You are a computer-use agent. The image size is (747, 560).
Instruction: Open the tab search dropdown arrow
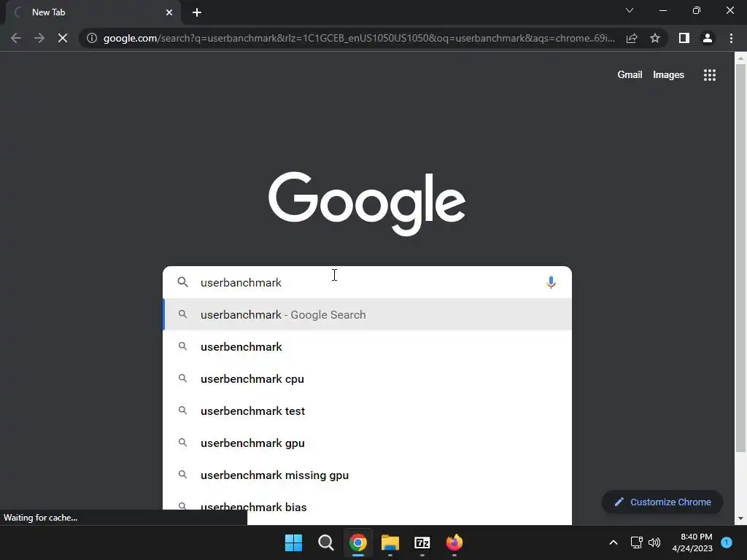tap(630, 10)
